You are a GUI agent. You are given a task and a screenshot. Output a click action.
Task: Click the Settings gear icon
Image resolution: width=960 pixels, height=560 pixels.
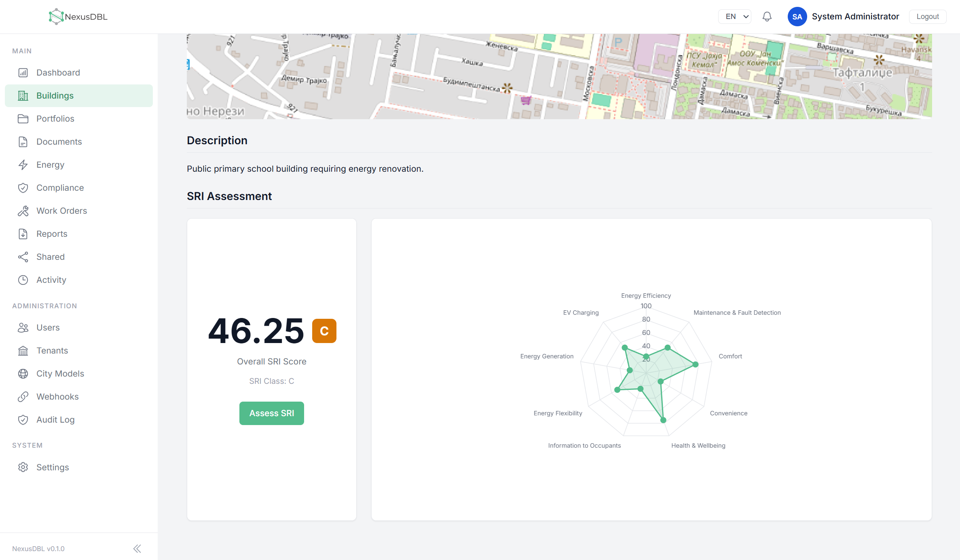click(23, 467)
